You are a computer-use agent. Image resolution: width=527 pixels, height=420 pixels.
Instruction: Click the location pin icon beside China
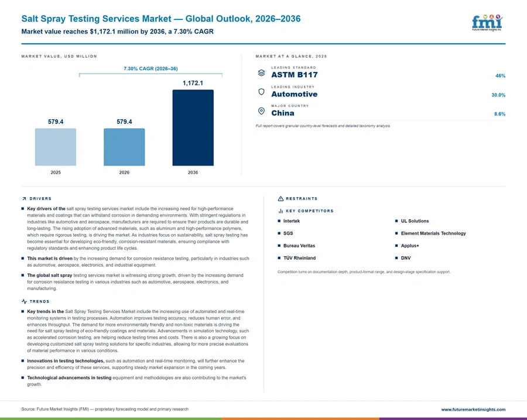pos(261,111)
